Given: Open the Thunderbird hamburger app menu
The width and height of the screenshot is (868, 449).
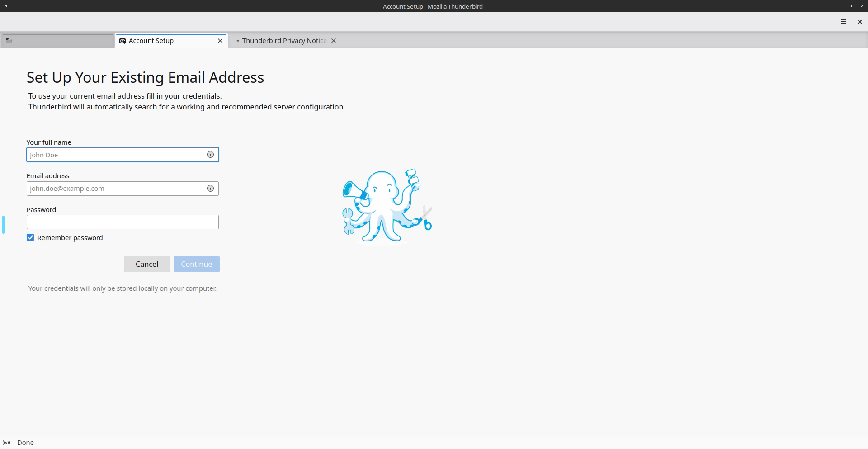Looking at the screenshot, I should tap(843, 22).
